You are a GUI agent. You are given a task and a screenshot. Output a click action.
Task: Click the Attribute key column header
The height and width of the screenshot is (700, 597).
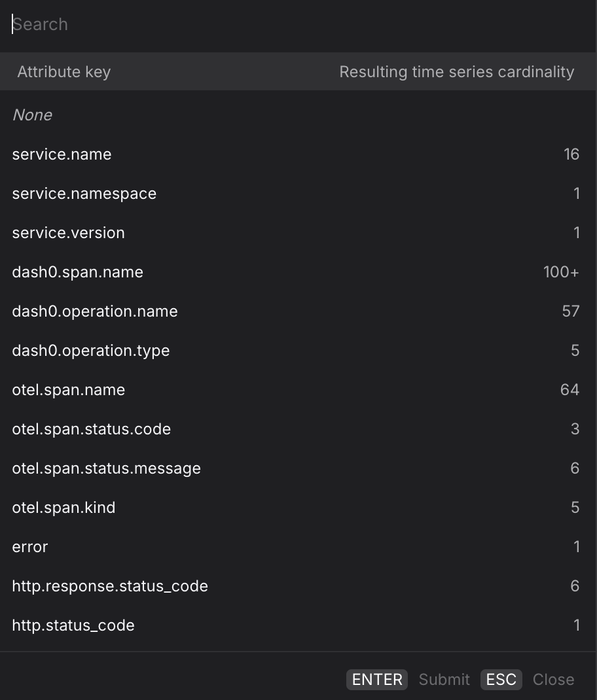tap(63, 72)
